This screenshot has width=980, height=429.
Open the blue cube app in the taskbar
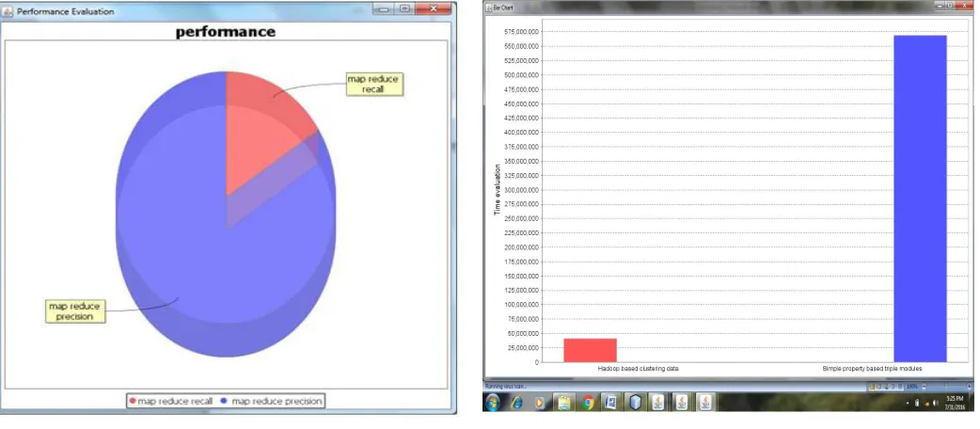[x=635, y=402]
